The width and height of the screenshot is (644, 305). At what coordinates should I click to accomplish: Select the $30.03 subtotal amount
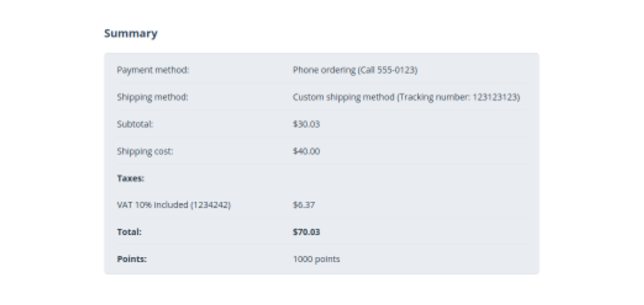(x=306, y=125)
